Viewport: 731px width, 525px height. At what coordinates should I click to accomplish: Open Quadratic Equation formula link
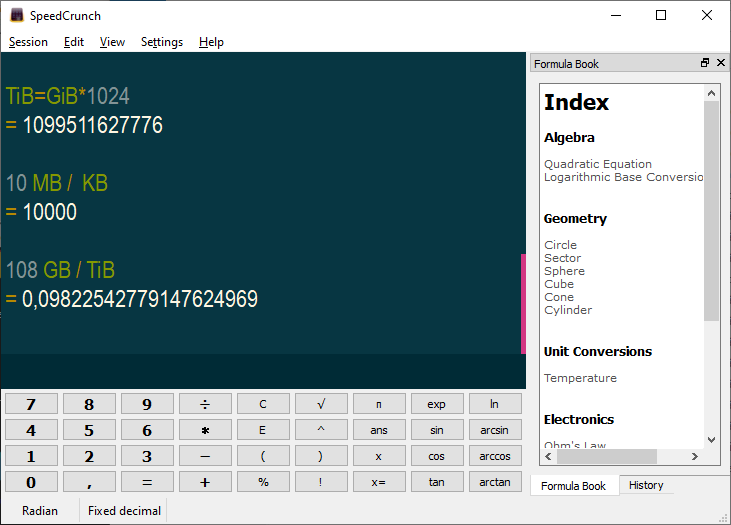[598, 164]
